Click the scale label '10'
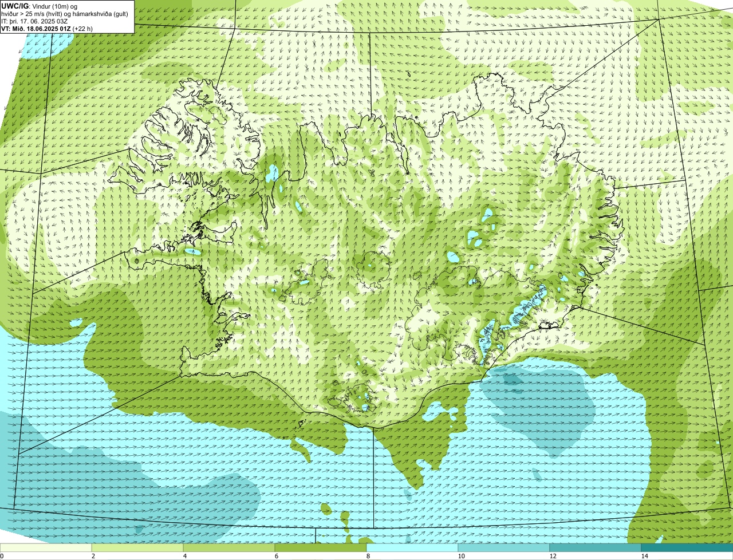This screenshot has width=733, height=560. [x=461, y=556]
